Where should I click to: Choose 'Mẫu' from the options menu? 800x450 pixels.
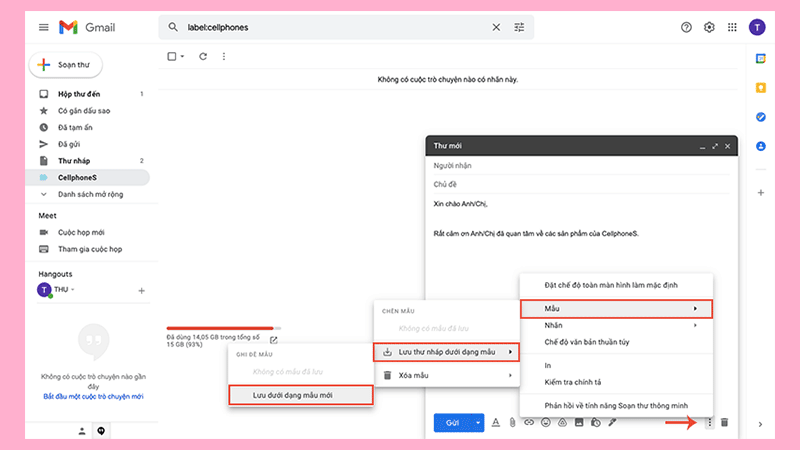616,308
